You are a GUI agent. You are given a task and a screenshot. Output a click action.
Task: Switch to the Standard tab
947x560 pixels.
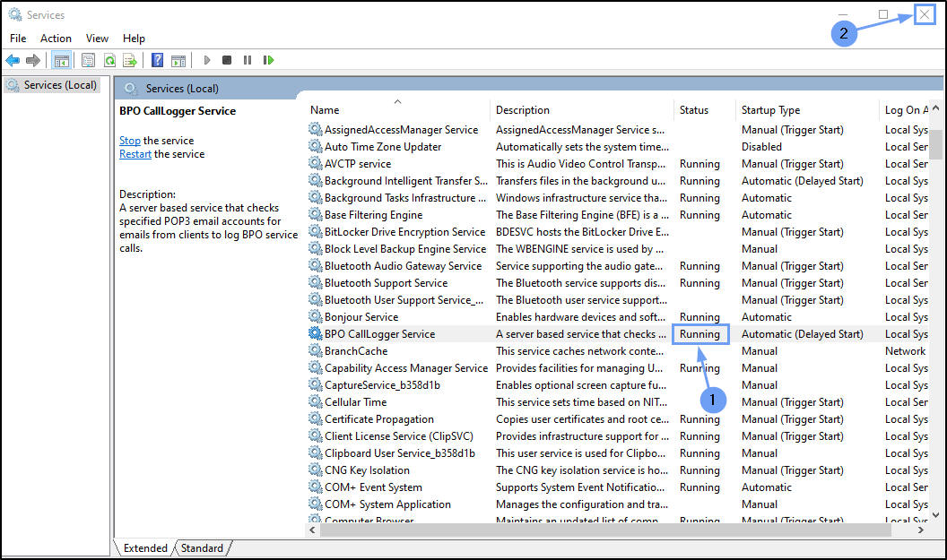(x=203, y=547)
